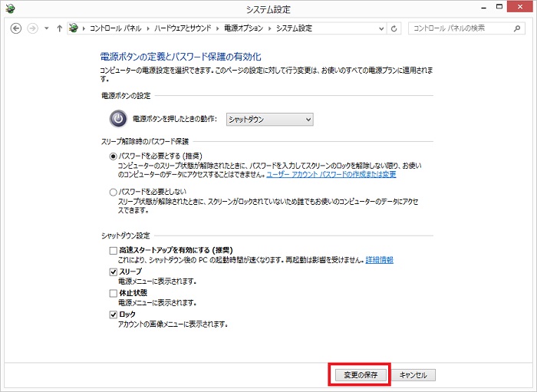Viewport: 537px width, 392px height.
Task: Click the 変更の保存 button
Action: (x=361, y=375)
